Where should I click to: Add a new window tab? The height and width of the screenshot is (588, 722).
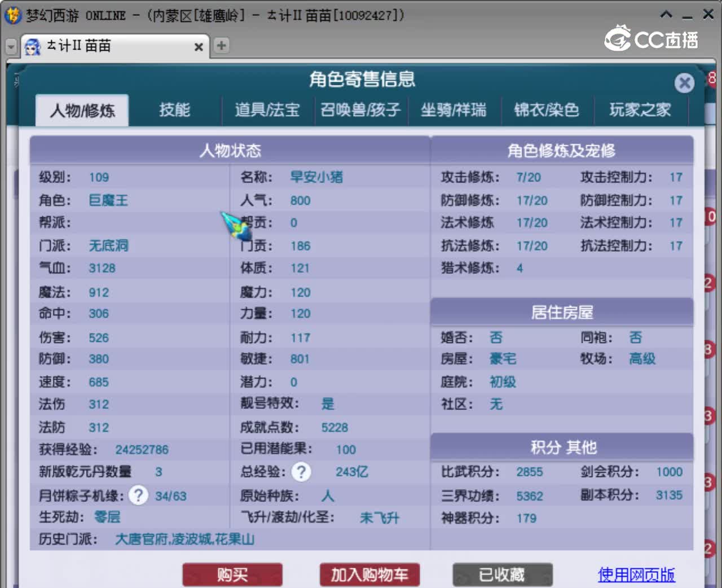click(x=222, y=45)
